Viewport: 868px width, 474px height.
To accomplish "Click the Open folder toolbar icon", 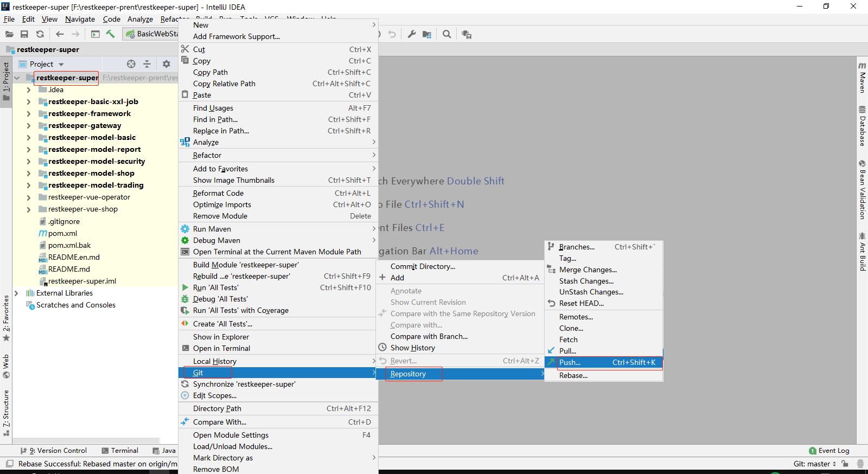I will pyautogui.click(x=9, y=34).
